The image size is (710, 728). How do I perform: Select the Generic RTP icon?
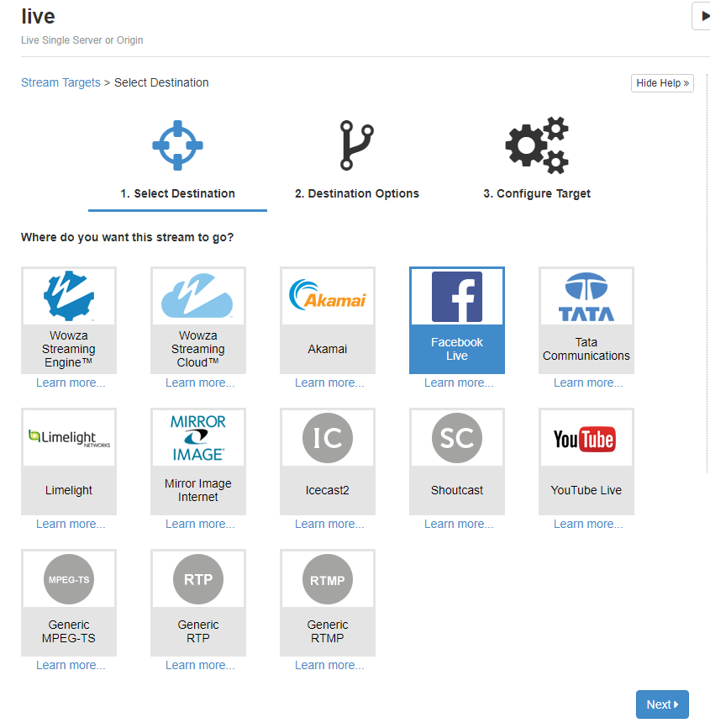(x=198, y=579)
